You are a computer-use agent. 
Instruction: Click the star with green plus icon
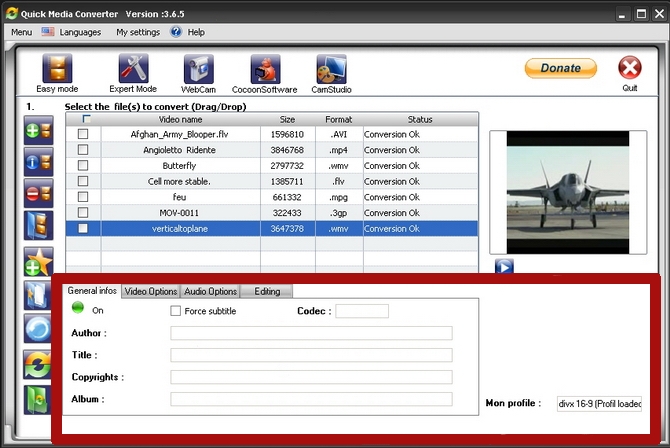click(x=38, y=262)
